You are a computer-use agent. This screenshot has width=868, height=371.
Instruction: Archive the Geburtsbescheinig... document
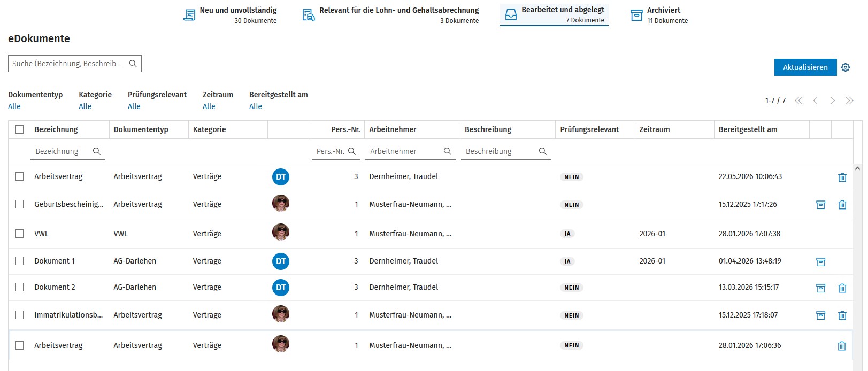(821, 205)
